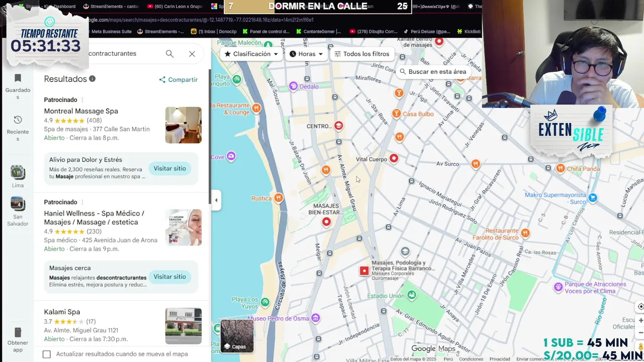Click the CENTRO red map pin
Screen dimensions: 644x362
339,126
